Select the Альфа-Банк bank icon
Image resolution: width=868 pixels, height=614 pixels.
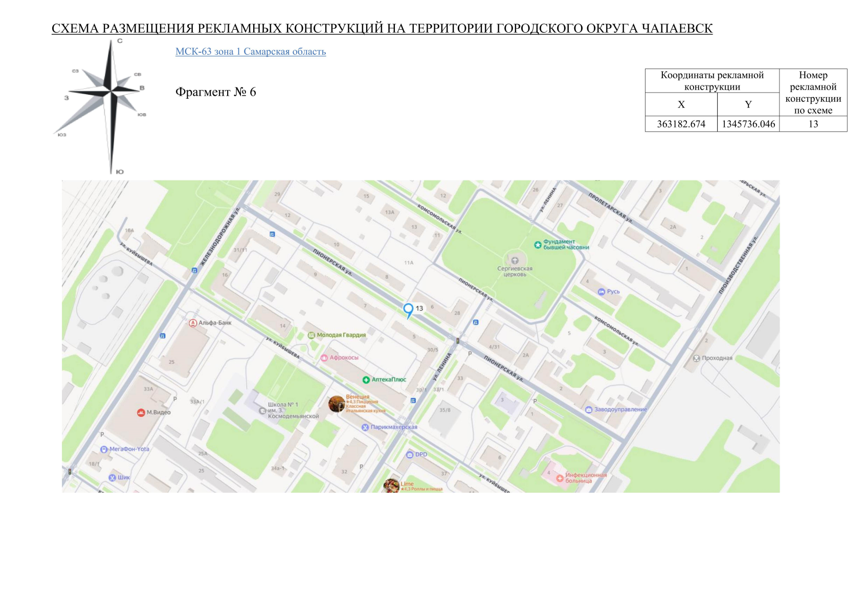point(193,322)
